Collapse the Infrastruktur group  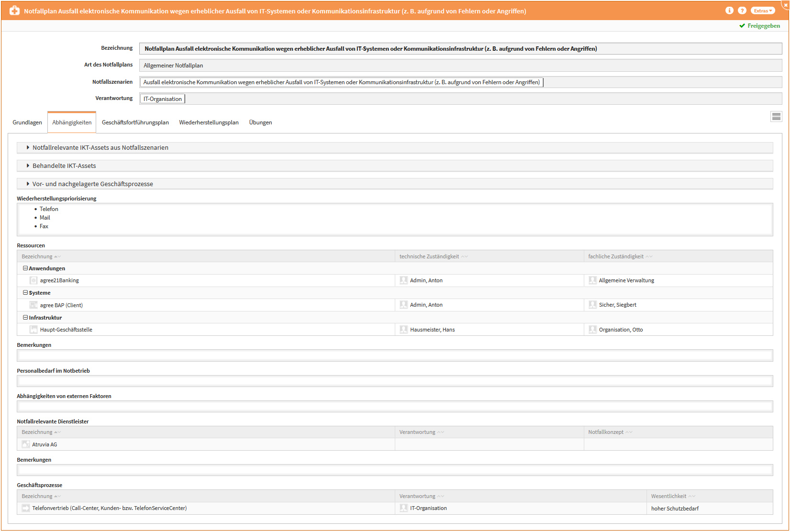25,318
